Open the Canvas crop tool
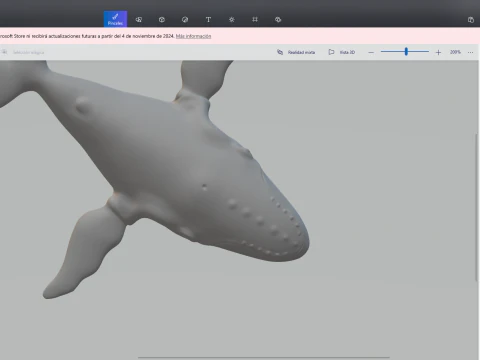The height and width of the screenshot is (360, 480). (x=255, y=19)
